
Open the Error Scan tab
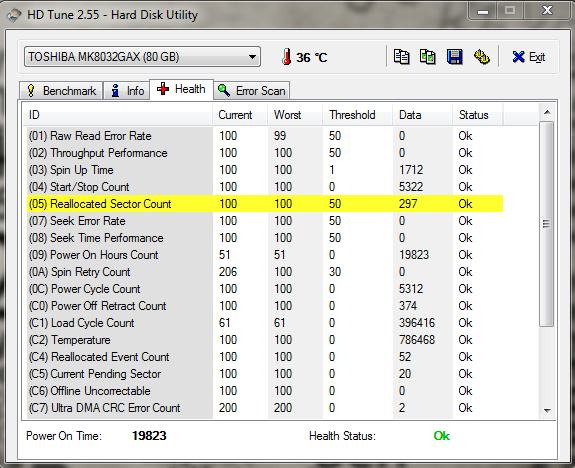[252, 91]
